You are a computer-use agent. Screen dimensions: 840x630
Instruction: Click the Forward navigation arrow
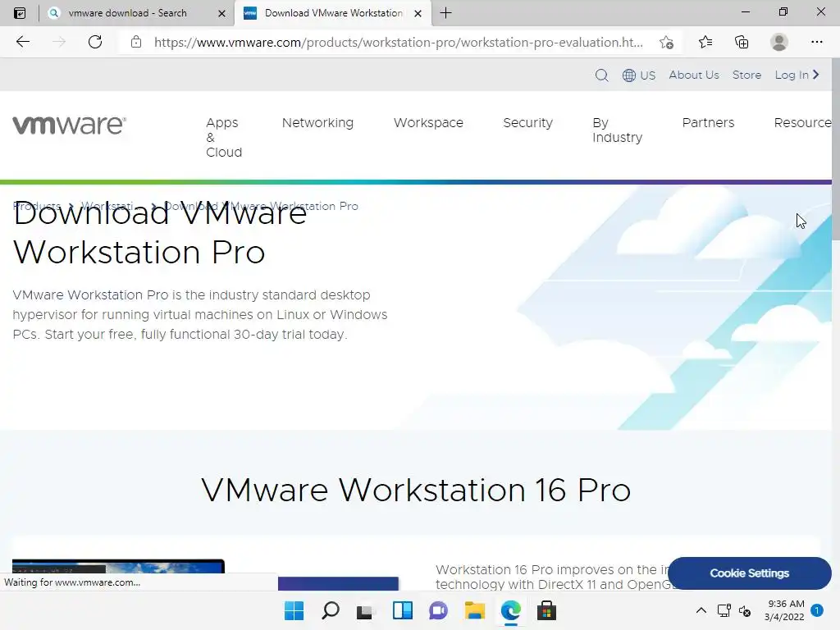59,42
